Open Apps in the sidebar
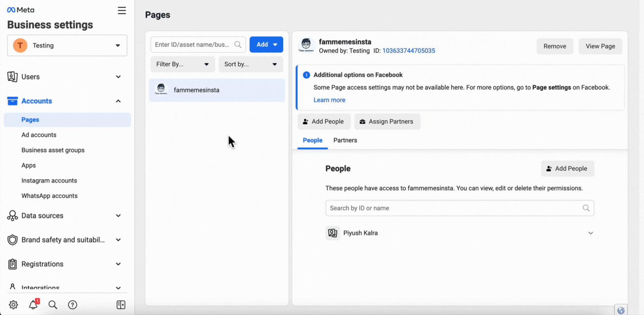The image size is (644, 315). pyautogui.click(x=29, y=165)
